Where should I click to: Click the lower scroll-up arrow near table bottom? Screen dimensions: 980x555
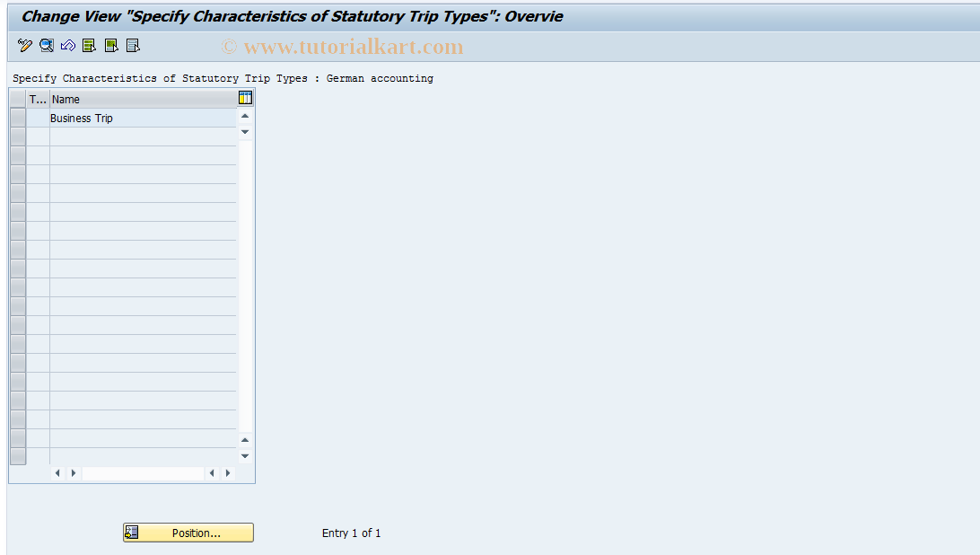pos(245,440)
